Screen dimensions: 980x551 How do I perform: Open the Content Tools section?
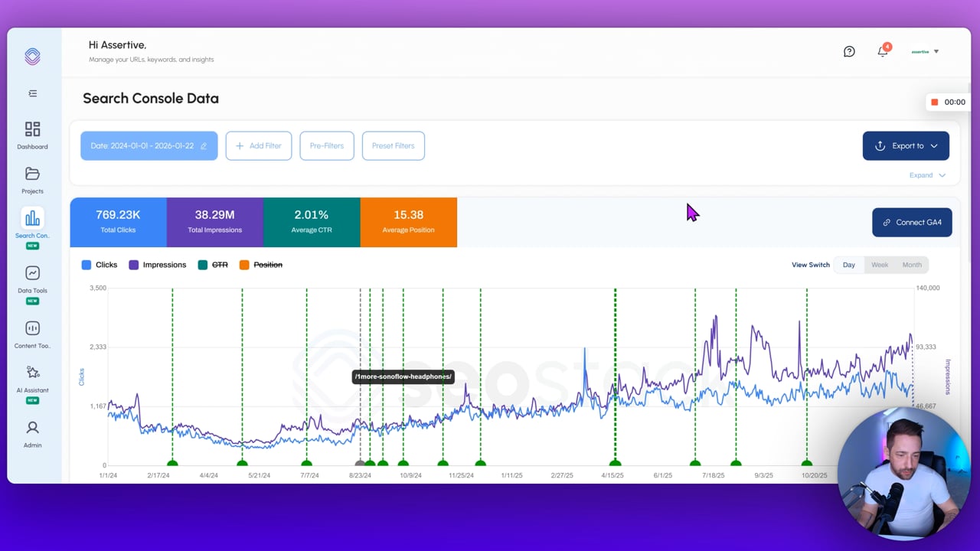[32, 334]
